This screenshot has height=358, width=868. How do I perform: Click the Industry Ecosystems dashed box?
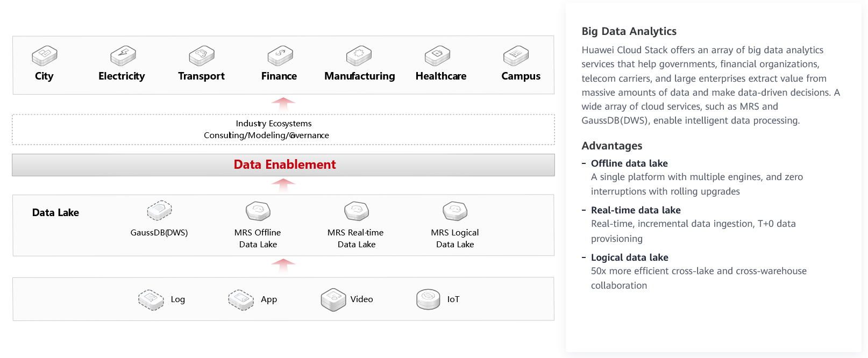[x=283, y=130]
